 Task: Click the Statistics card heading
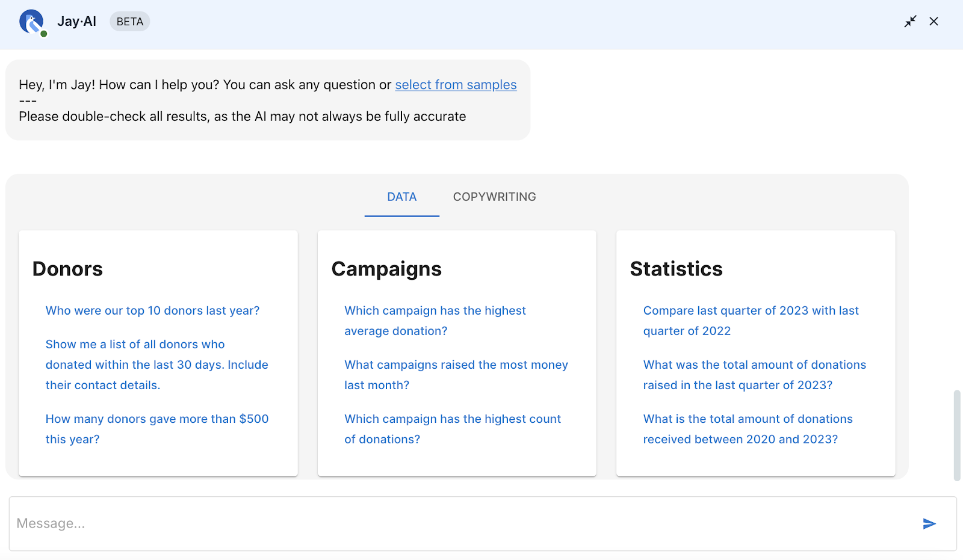click(x=677, y=269)
